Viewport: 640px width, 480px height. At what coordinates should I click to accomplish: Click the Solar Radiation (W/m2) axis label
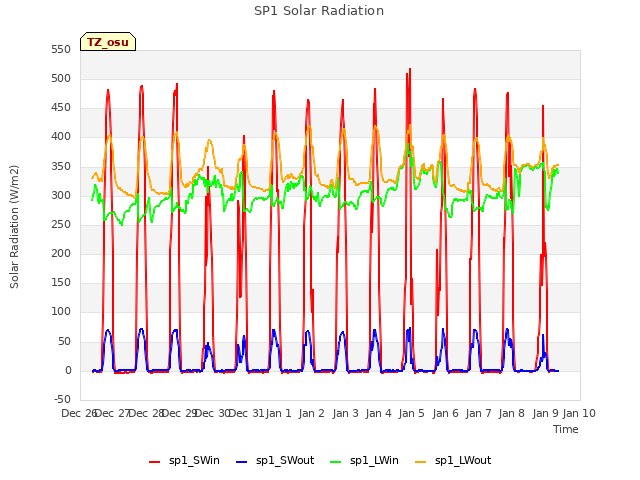(14, 227)
